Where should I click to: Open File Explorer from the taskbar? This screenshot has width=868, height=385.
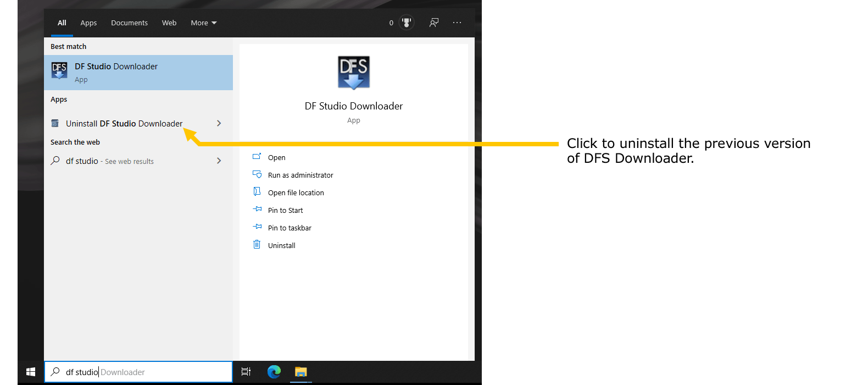click(x=301, y=372)
